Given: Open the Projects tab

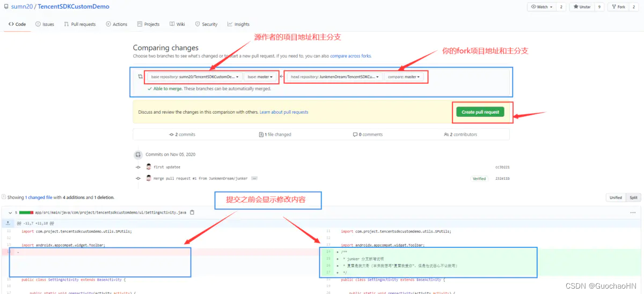Looking at the screenshot, I should [x=148, y=24].
